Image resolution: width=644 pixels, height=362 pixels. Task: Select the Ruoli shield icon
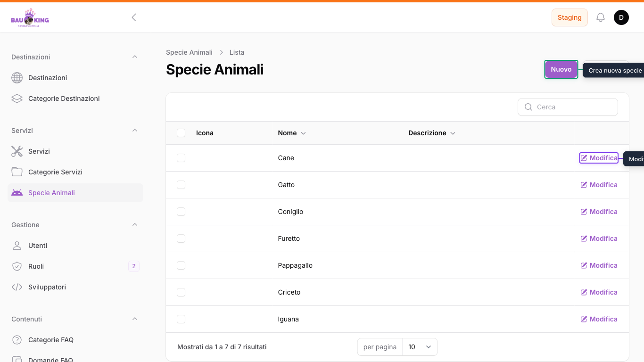[17, 266]
